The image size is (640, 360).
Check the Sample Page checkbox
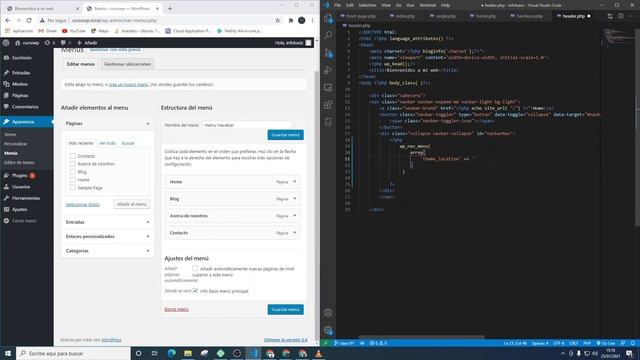(x=73, y=188)
